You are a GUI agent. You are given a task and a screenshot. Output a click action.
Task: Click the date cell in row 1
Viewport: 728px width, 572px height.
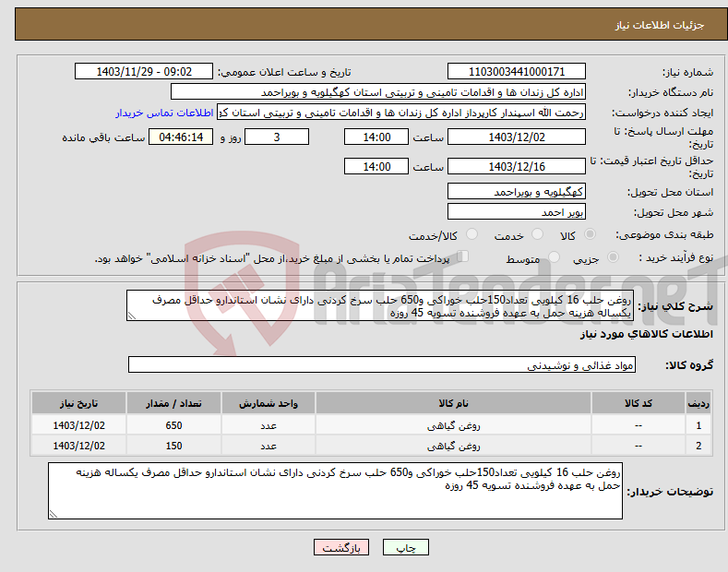pyautogui.click(x=79, y=425)
